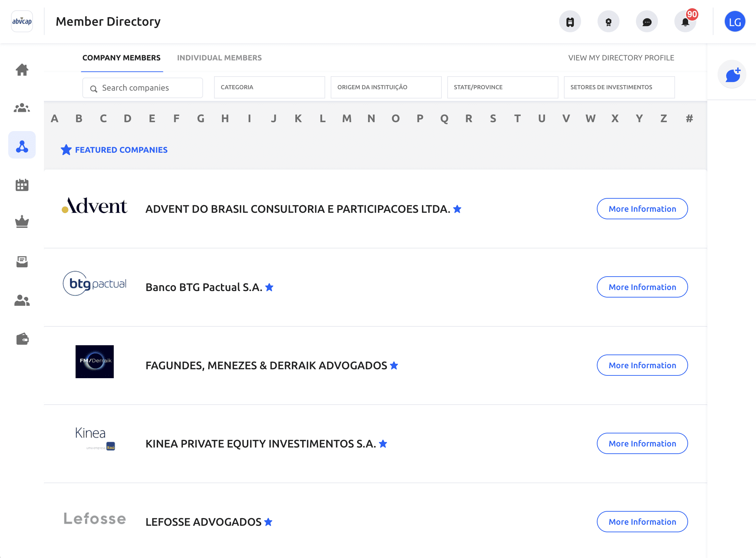Open View My Directory Profile link
Screen dimensions: 756x558
(x=621, y=58)
